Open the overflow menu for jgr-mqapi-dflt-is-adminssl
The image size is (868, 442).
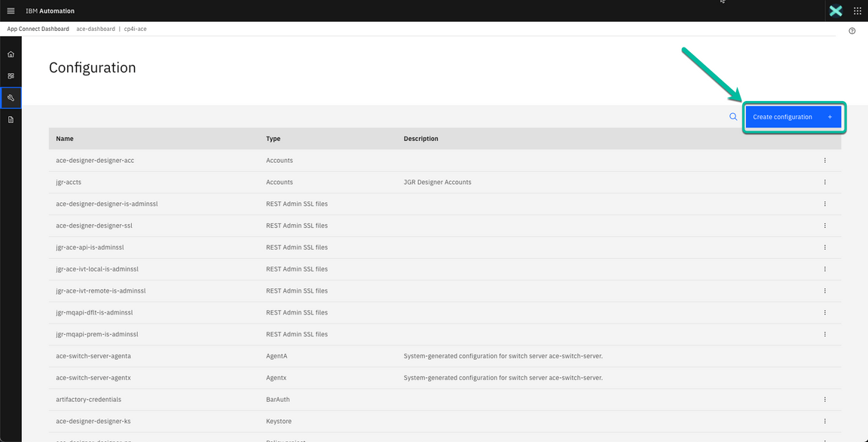pos(824,312)
